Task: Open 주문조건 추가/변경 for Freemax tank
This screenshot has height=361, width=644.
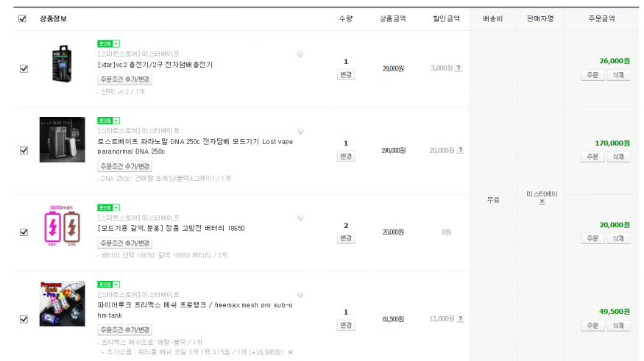Action: click(124, 329)
